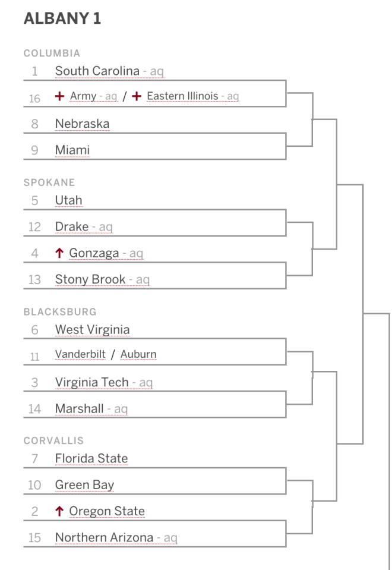
Task: Select Marshall, the 14 seed
Action: [x=79, y=408]
